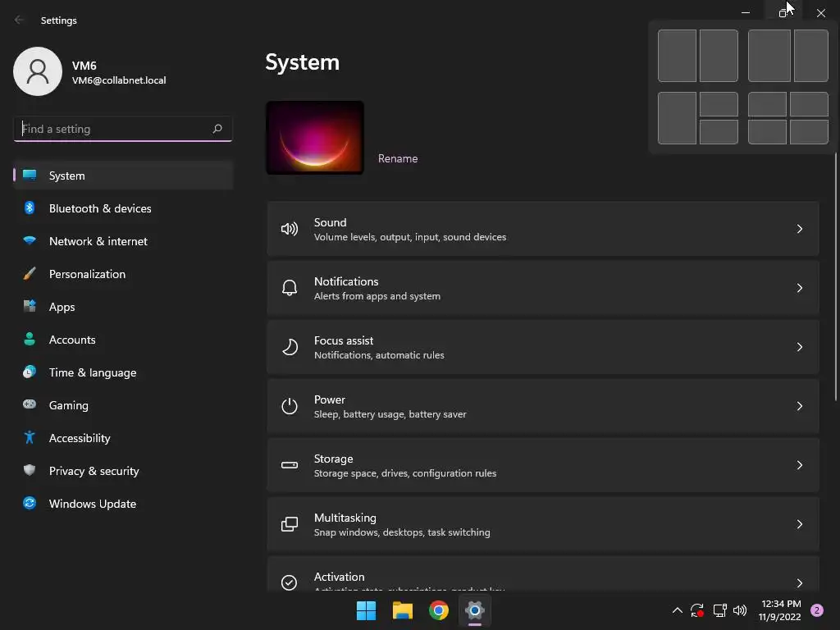Image resolution: width=840 pixels, height=630 pixels.
Task: Open the Apps settings category
Action: (x=123, y=307)
